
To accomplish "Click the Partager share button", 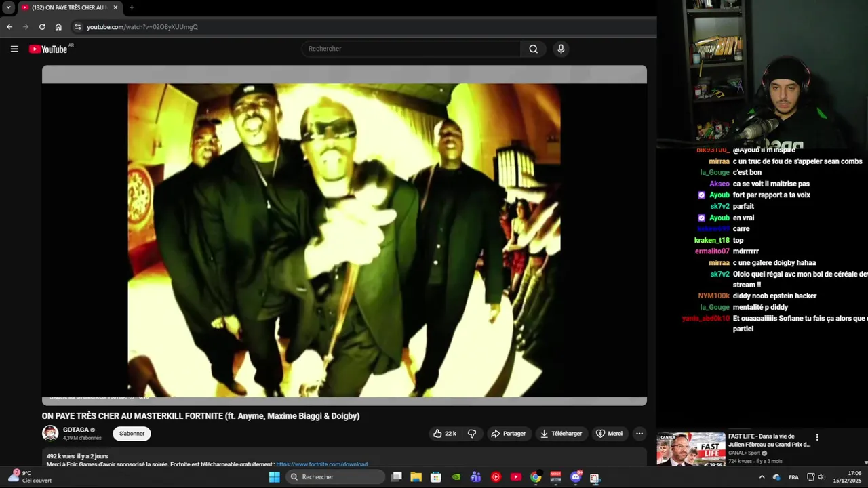I will click(x=508, y=434).
